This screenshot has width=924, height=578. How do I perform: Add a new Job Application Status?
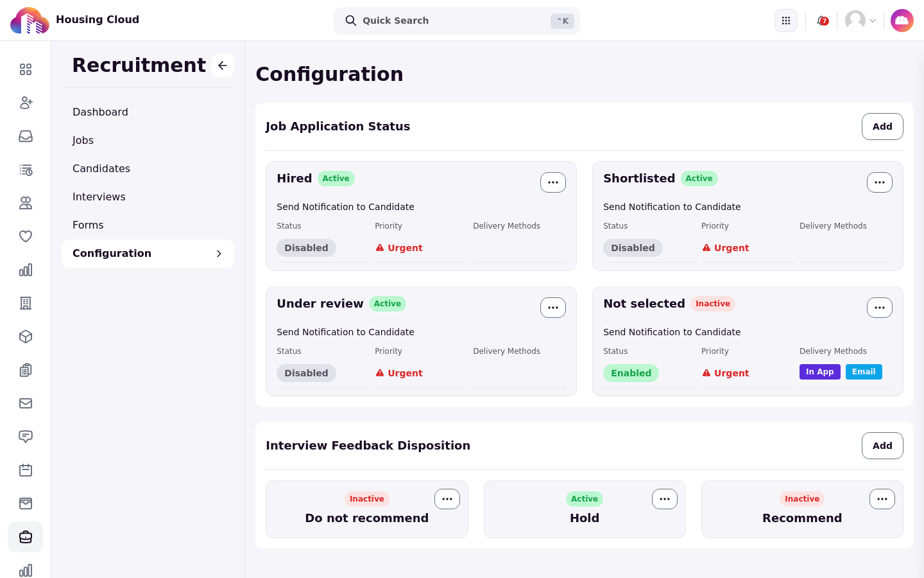[882, 127]
